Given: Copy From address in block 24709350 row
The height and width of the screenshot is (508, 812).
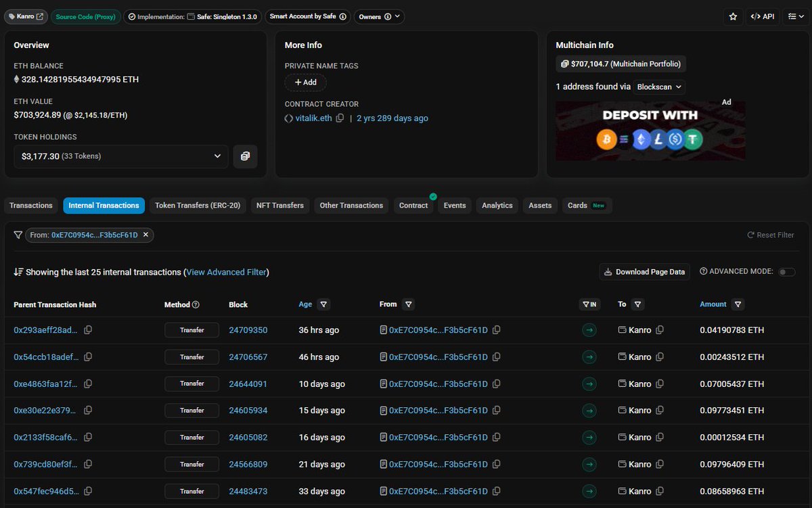Looking at the screenshot, I should pos(497,330).
